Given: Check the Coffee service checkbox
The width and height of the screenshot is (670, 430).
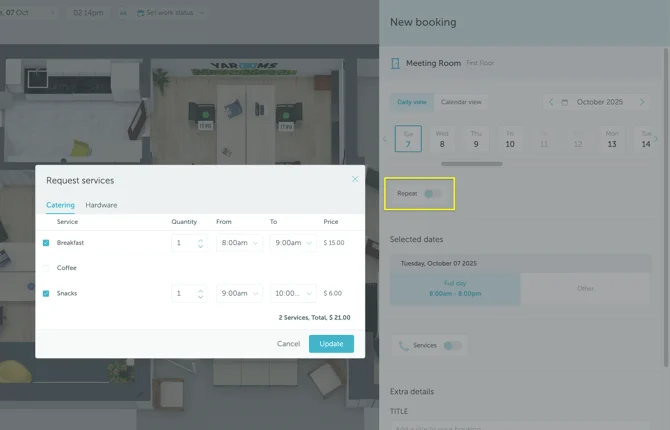Looking at the screenshot, I should [46, 268].
